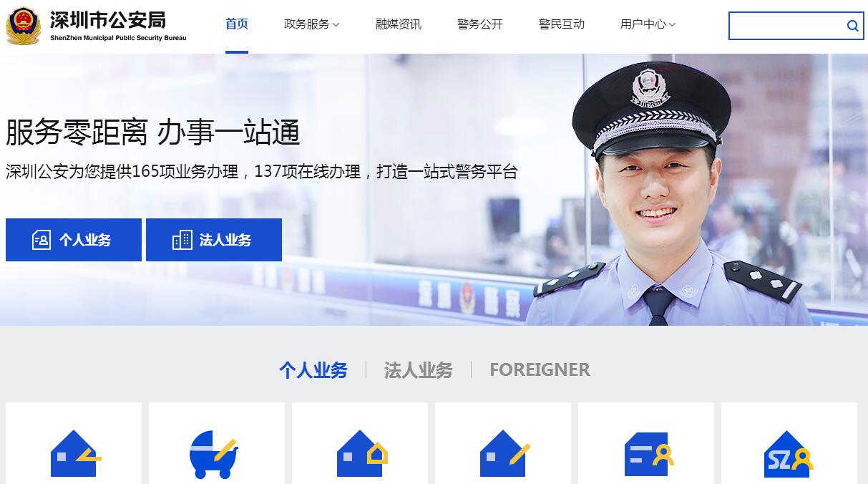Open the house with pencil service icon
This screenshot has height=484, width=868.
coord(505,453)
